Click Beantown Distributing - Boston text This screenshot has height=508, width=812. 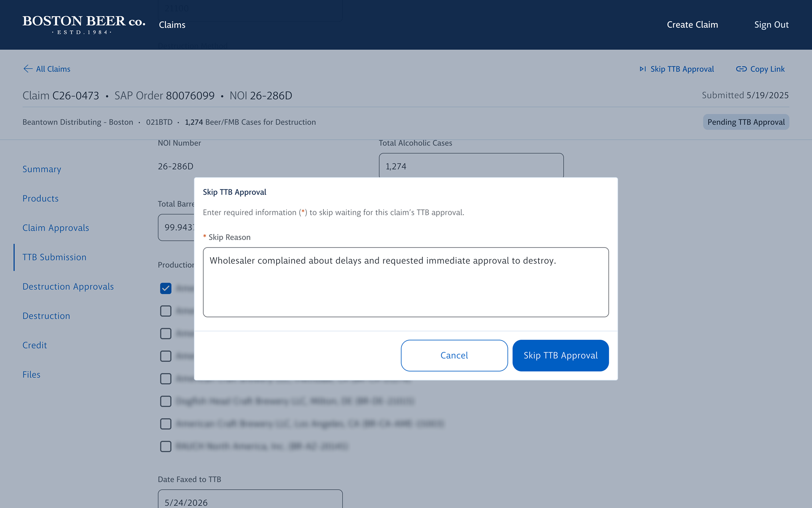[78, 122]
